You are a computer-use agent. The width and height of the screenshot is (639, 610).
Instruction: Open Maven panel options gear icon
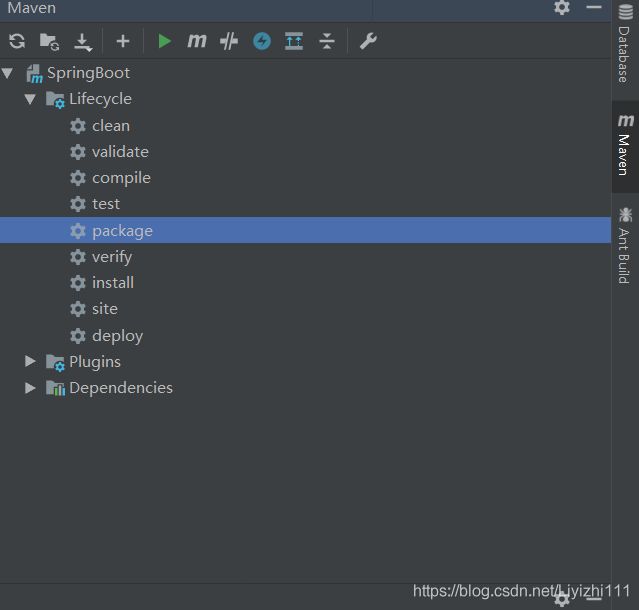[x=562, y=7]
